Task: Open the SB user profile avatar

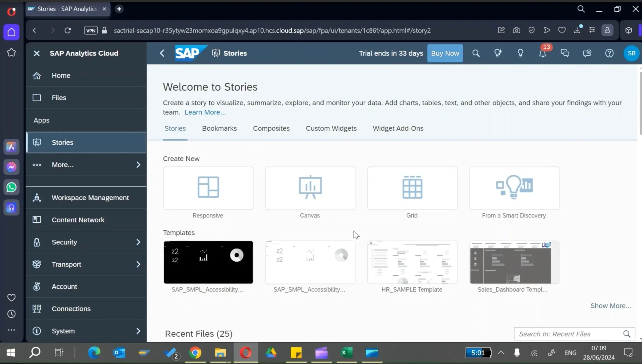Action: (631, 53)
